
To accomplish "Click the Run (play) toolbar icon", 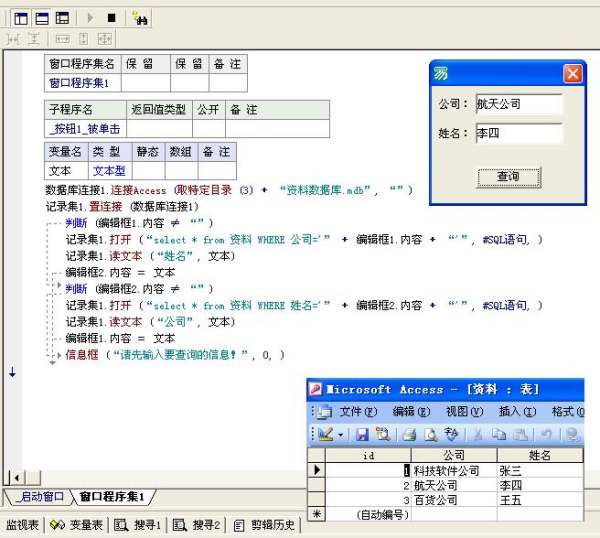I will click(x=91, y=18).
